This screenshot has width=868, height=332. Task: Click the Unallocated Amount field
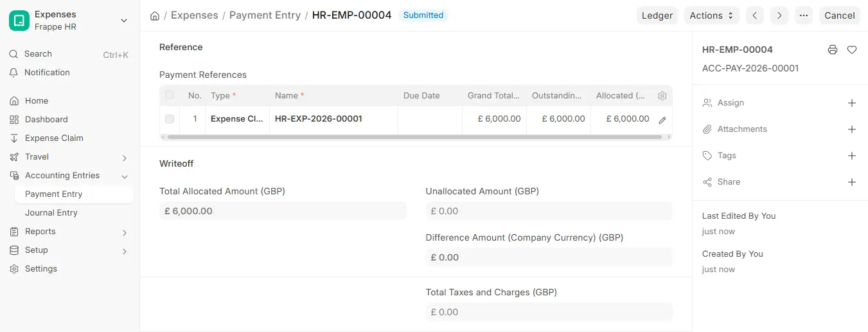tap(549, 211)
